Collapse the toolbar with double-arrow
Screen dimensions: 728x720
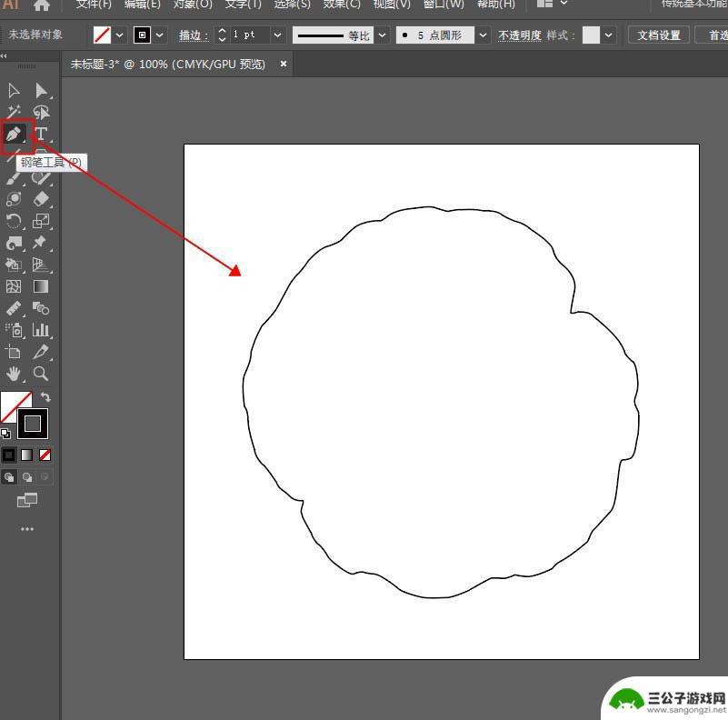point(4,56)
